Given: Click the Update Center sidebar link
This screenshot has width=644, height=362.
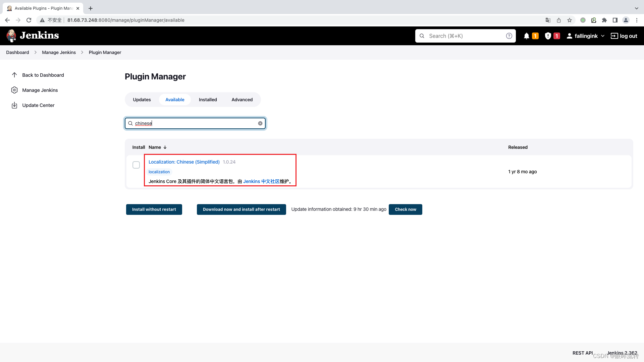Looking at the screenshot, I should pyautogui.click(x=38, y=105).
